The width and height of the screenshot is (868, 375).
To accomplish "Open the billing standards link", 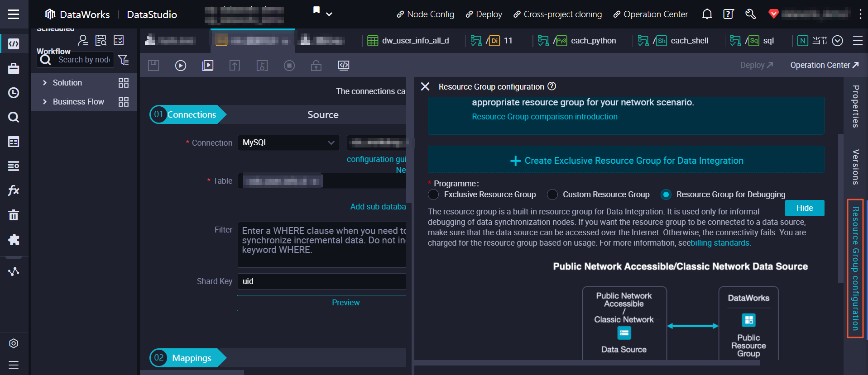I will [720, 243].
